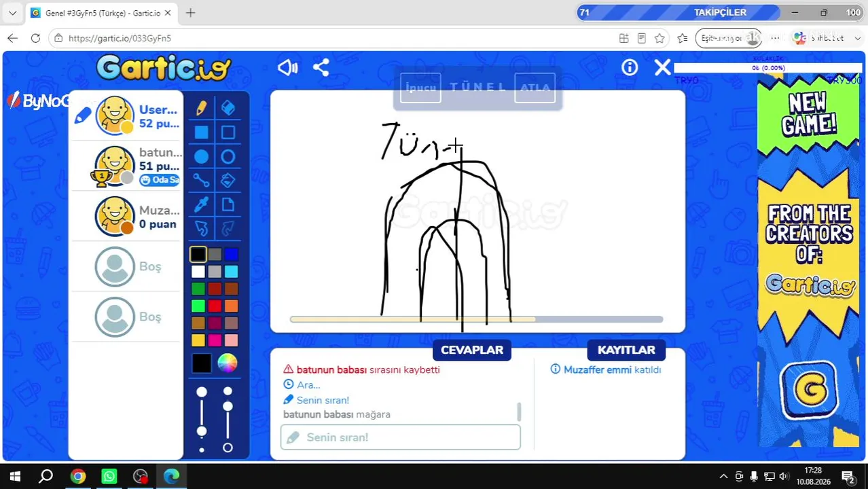The width and height of the screenshot is (868, 489).
Task: Pick the ochre color swatch
Action: click(198, 323)
